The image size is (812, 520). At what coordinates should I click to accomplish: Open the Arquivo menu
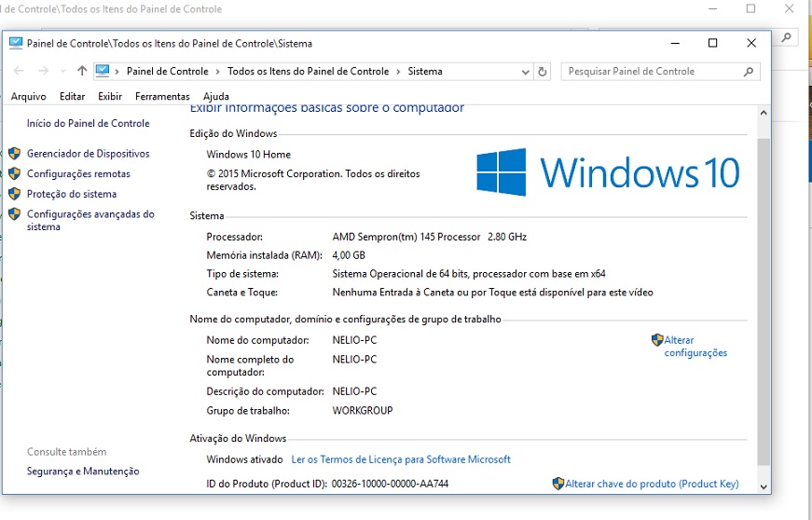29,96
